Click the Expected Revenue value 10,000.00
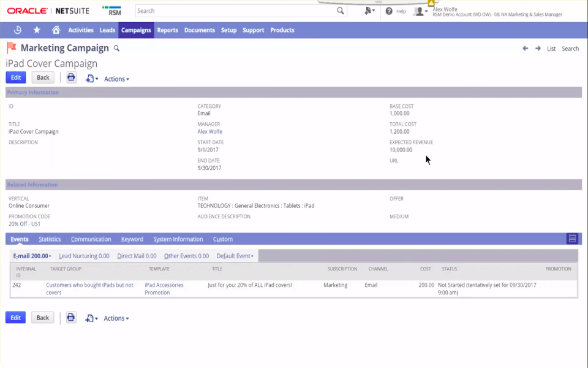 coord(401,150)
